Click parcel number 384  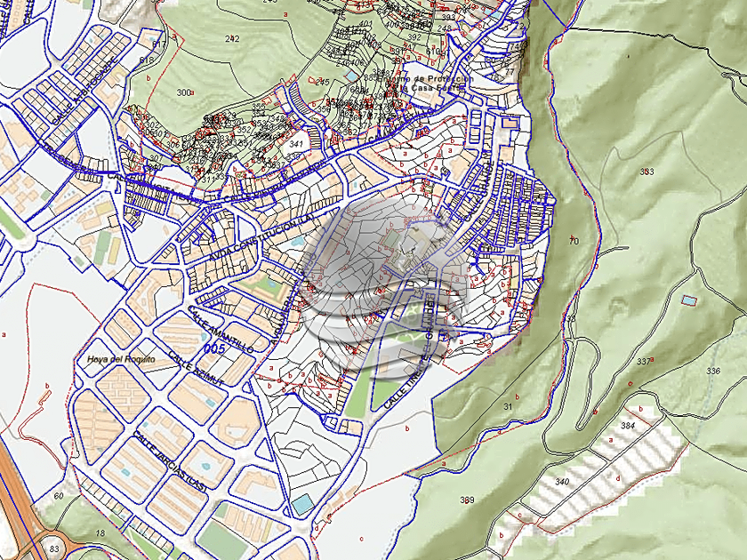pos(628,425)
